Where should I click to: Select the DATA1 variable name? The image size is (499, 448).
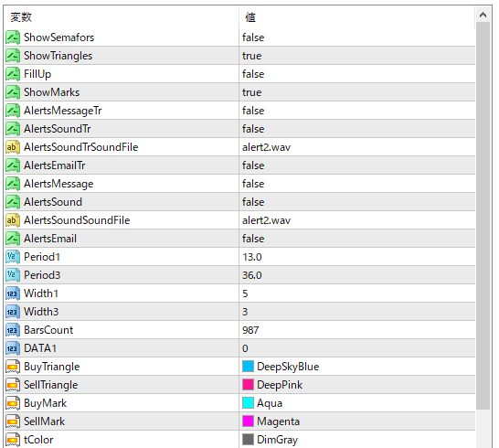(40, 348)
